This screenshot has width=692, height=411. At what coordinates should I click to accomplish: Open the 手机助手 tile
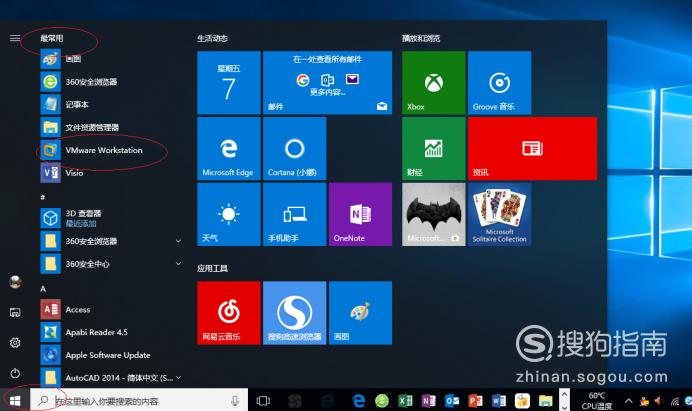pos(294,214)
